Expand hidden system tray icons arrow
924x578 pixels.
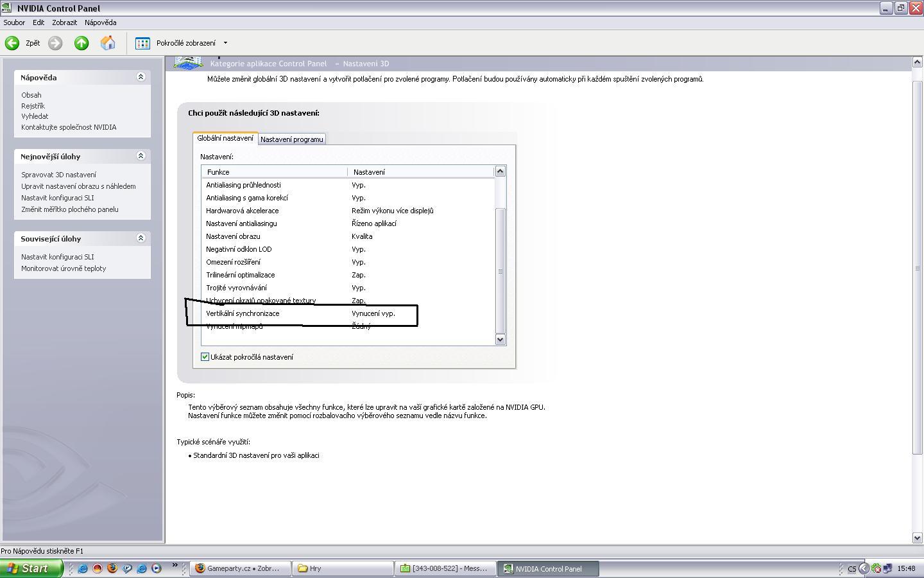pyautogui.click(x=864, y=568)
